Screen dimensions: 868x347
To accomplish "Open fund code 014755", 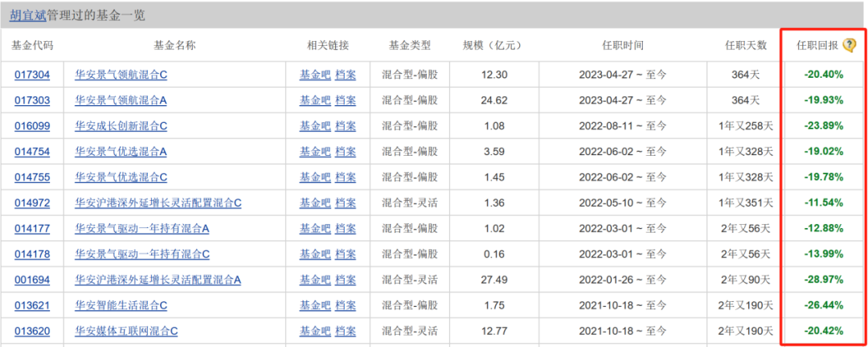I will pyautogui.click(x=32, y=177).
